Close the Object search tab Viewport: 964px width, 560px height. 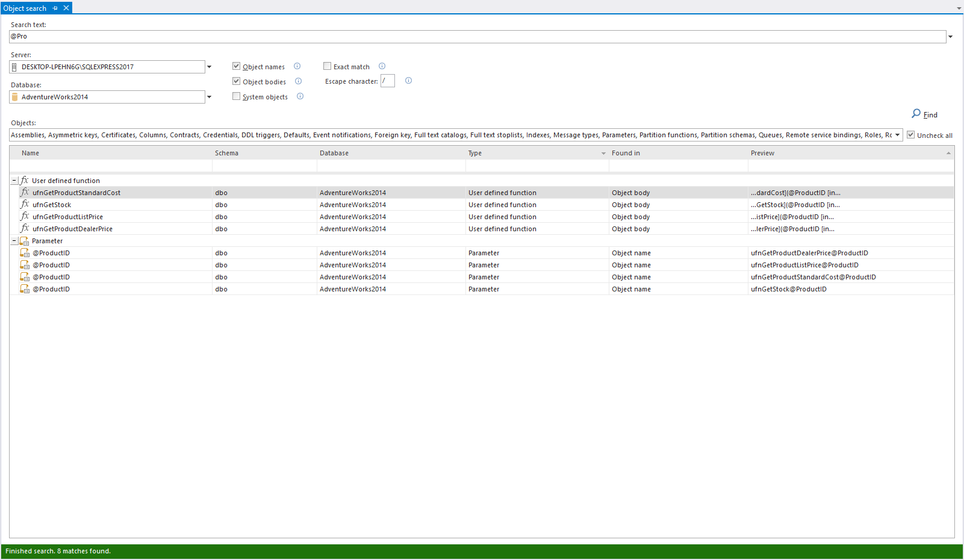point(66,8)
